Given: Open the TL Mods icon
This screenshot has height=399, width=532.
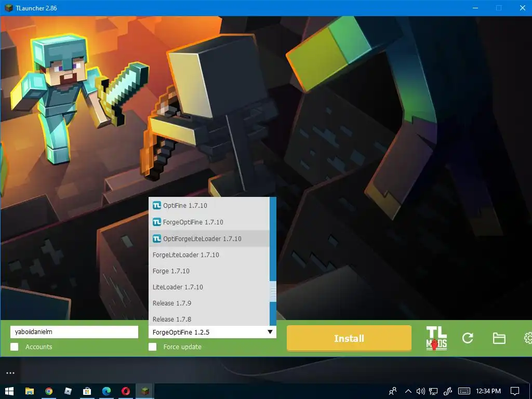Looking at the screenshot, I should [436, 338].
